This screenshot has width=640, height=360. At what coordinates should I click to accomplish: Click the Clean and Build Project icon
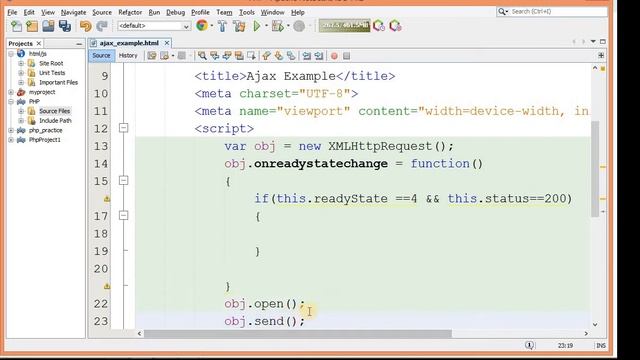click(239, 26)
